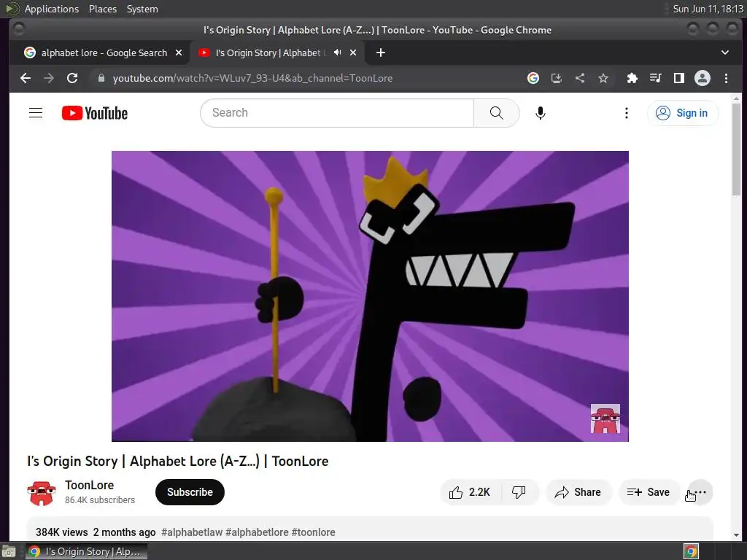The height and width of the screenshot is (560, 747).
Task: Open Chrome's three-dot menu
Action: coord(726,78)
